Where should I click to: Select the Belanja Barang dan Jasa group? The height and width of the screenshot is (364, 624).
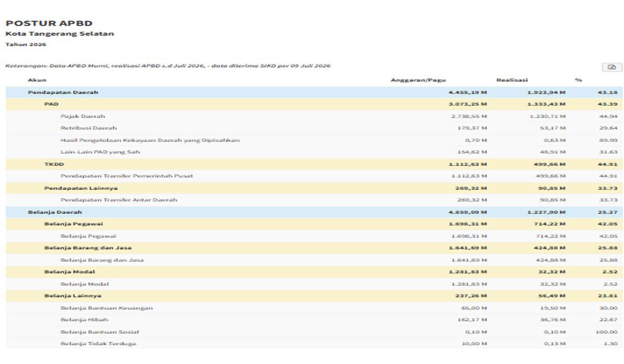tap(312, 248)
